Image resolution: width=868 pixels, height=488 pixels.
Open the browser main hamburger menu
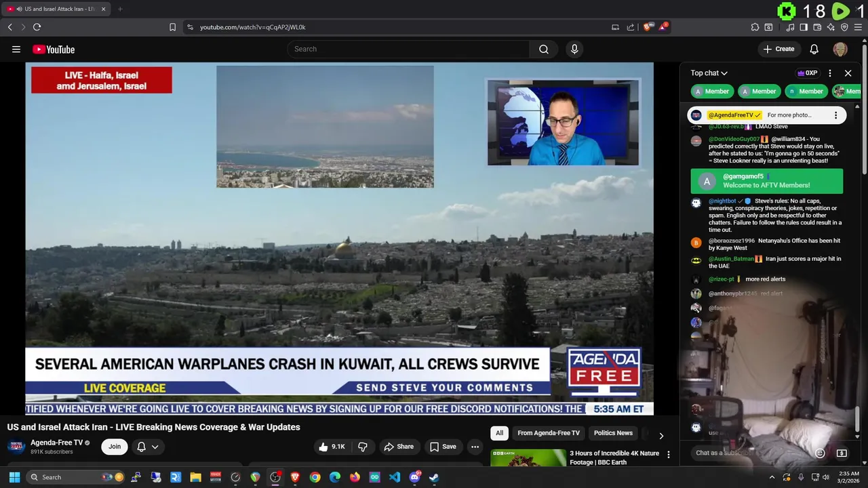point(858,27)
